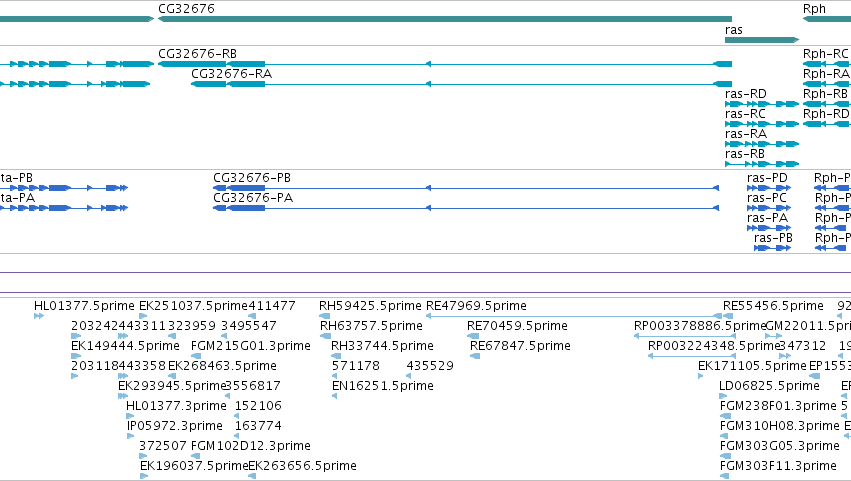Click the Rph gene label

814,9
